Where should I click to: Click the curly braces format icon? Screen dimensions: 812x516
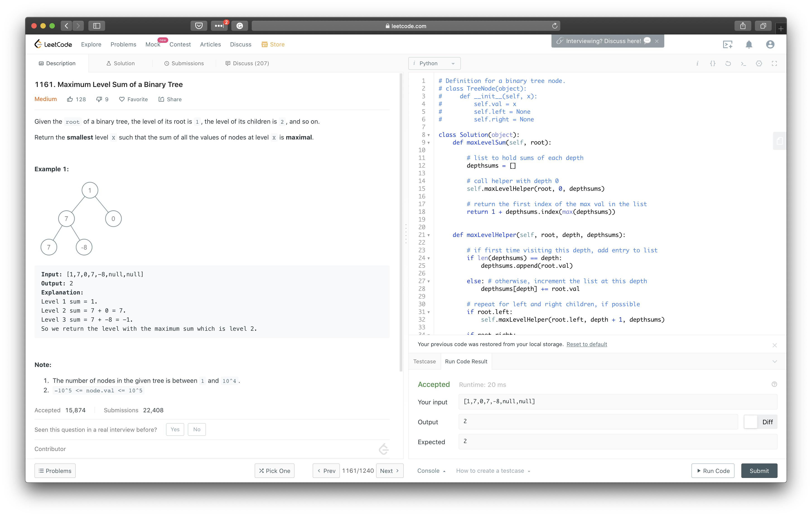tap(713, 63)
